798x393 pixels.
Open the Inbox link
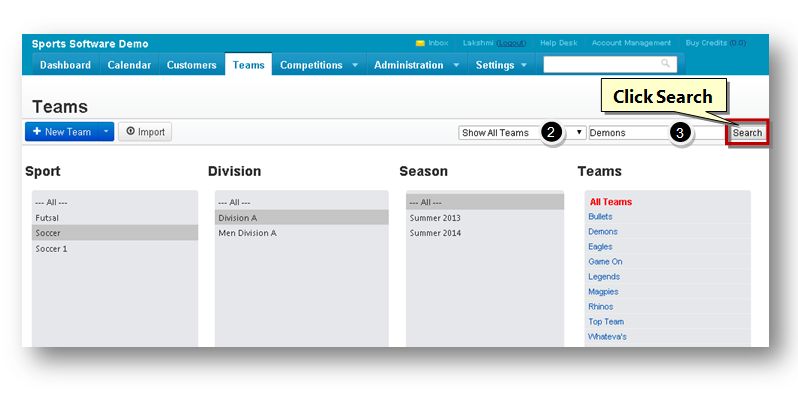click(438, 43)
